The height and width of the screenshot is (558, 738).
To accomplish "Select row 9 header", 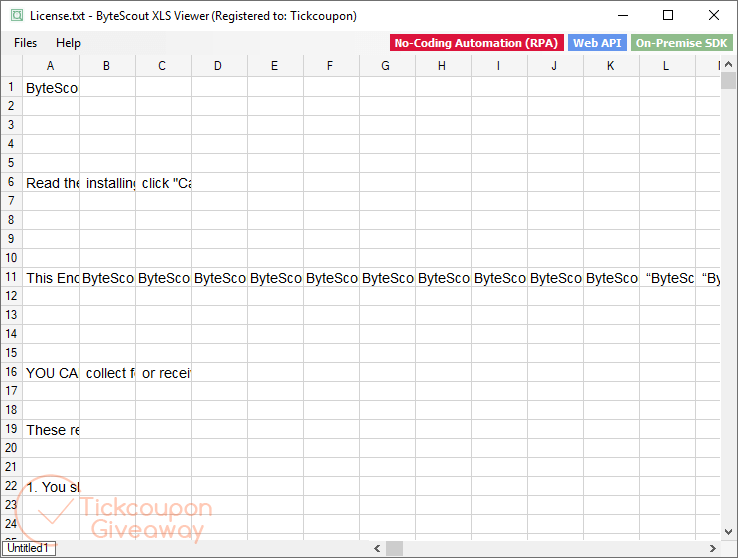I will coord(11,239).
